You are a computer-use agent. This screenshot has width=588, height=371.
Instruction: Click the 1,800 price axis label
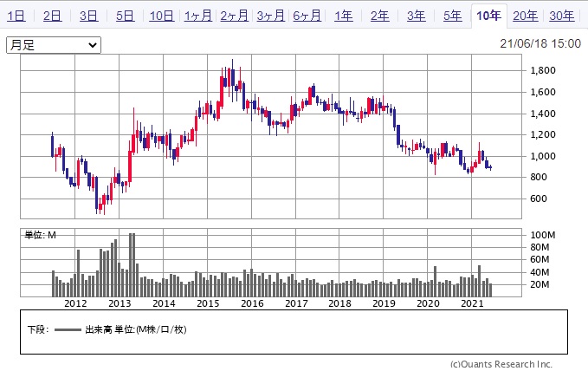click(543, 70)
